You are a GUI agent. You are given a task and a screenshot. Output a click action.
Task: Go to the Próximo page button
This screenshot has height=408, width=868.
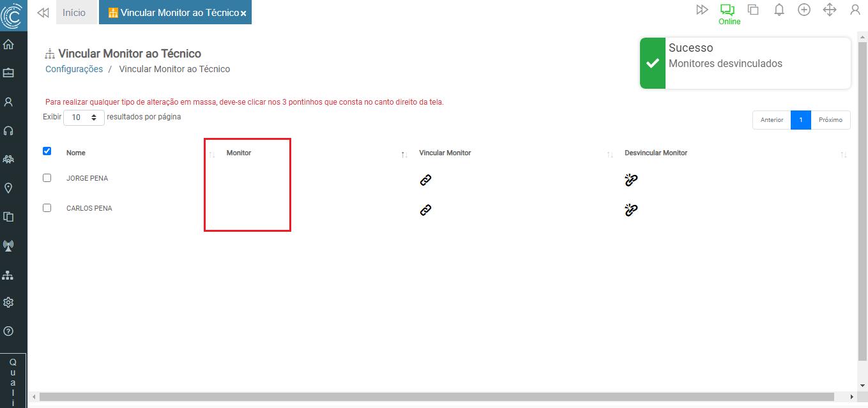[830, 120]
